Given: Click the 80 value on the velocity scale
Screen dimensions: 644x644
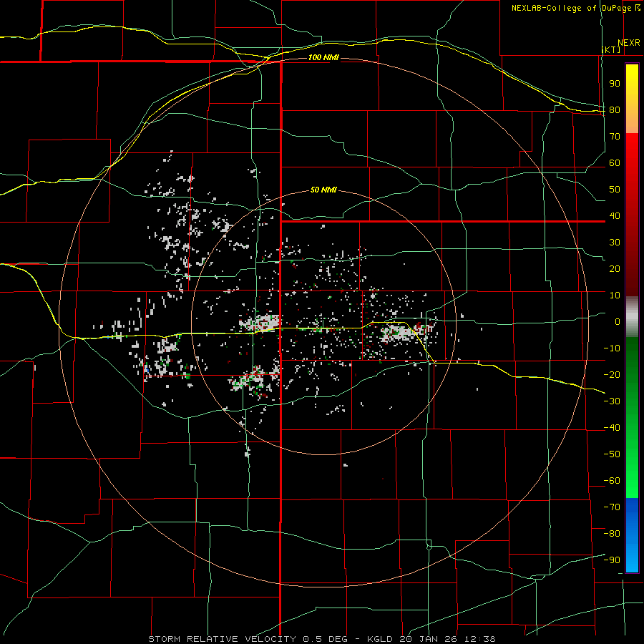Looking at the screenshot, I should (615, 110).
